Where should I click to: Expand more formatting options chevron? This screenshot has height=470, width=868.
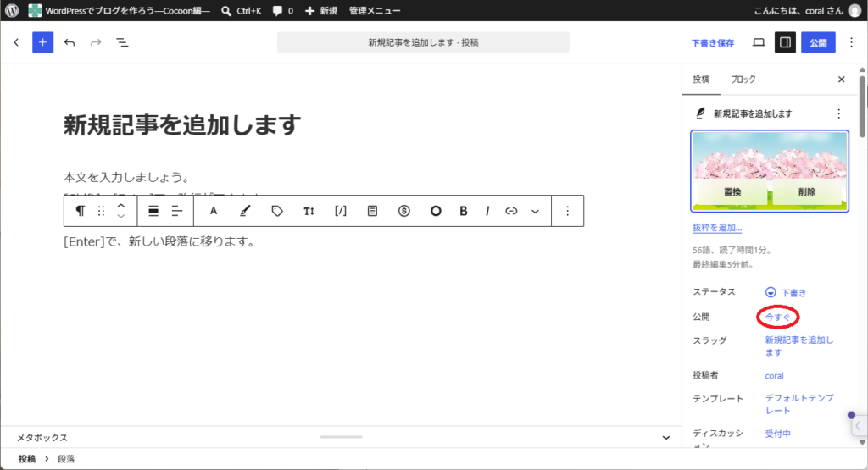(536, 211)
